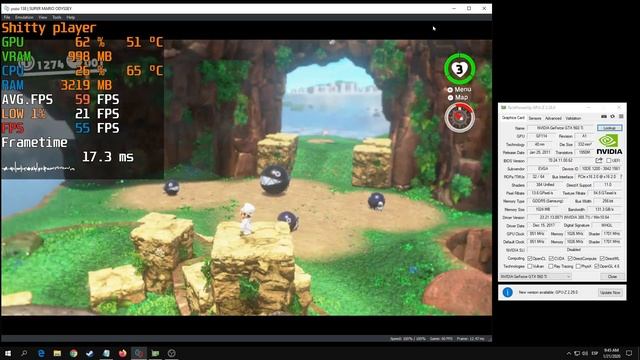
Task: Toggle the DirectML checkbox
Action: (x=602, y=258)
